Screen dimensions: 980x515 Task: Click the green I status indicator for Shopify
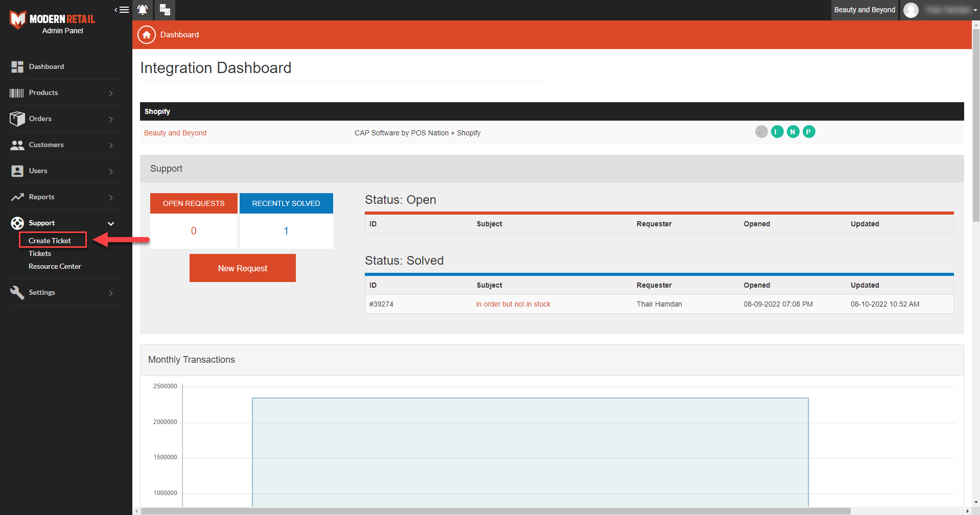click(x=777, y=131)
